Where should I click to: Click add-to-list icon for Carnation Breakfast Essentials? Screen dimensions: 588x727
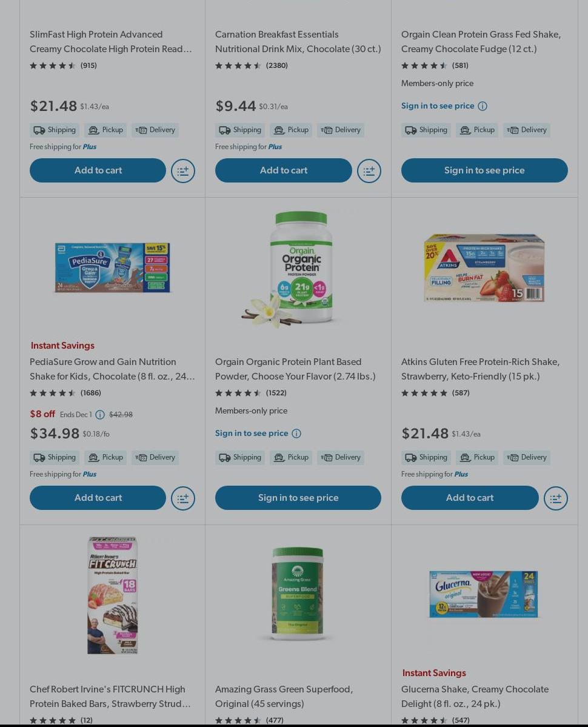pos(369,170)
